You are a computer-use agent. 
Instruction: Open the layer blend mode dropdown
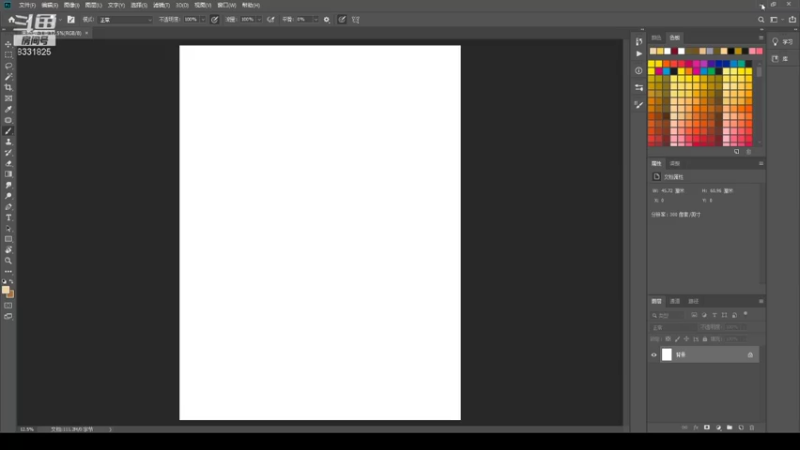tap(673, 327)
